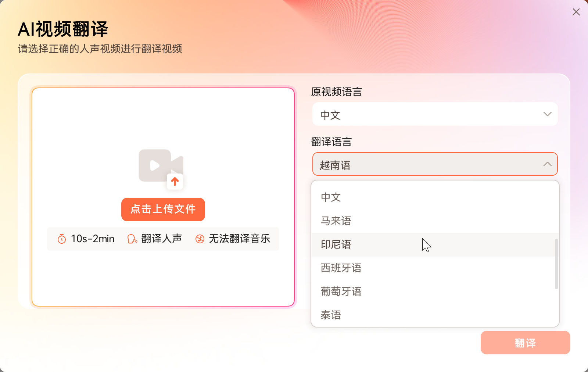The image size is (588, 372).
Task: Click the speaking head icon beside 翻译人声
Action: [x=132, y=239]
